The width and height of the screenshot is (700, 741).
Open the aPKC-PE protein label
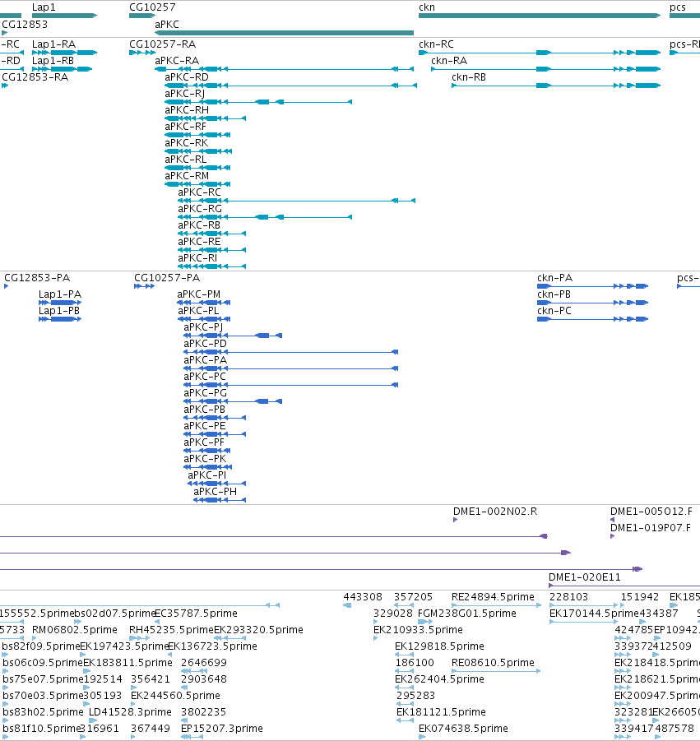(x=205, y=425)
